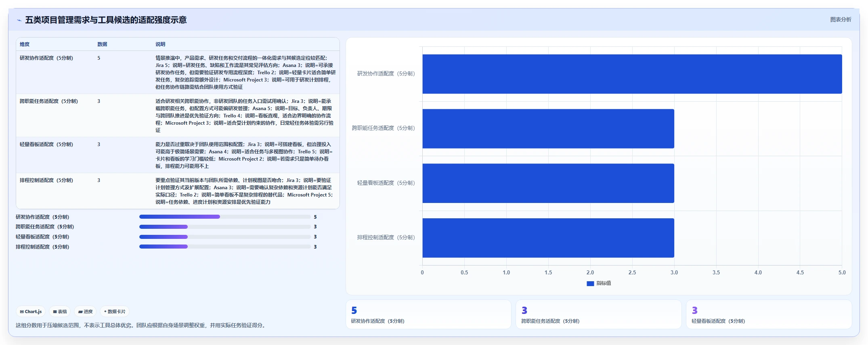
Task: Click the 跨职能任务适配度 progress bar
Action: pos(225,227)
